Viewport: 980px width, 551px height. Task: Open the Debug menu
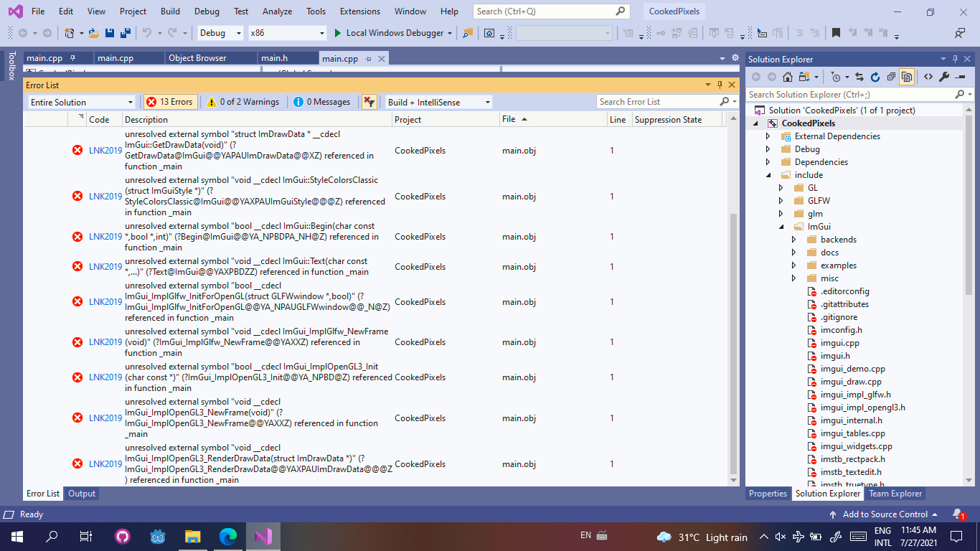click(x=207, y=11)
